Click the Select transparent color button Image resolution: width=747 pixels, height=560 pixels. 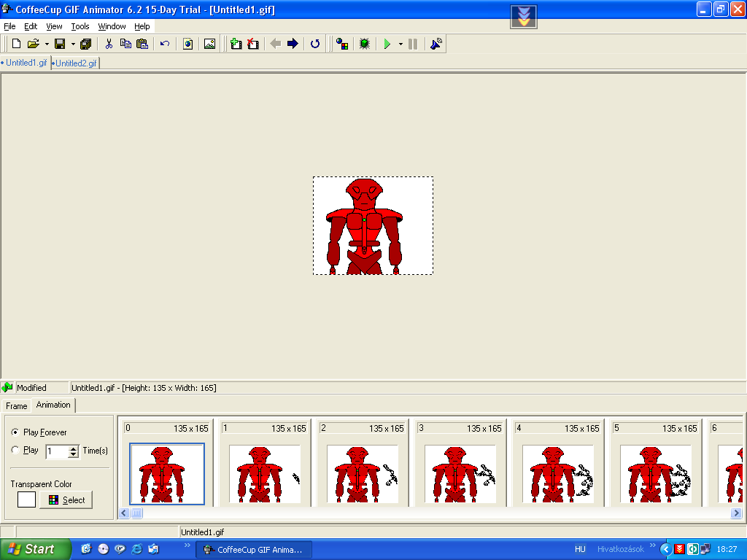click(66, 500)
